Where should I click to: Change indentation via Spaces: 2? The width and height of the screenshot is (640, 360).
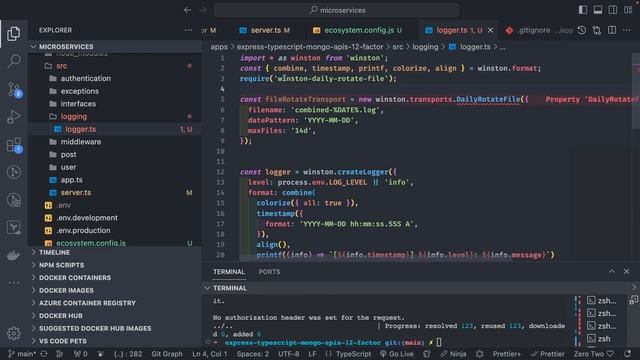[253, 354]
